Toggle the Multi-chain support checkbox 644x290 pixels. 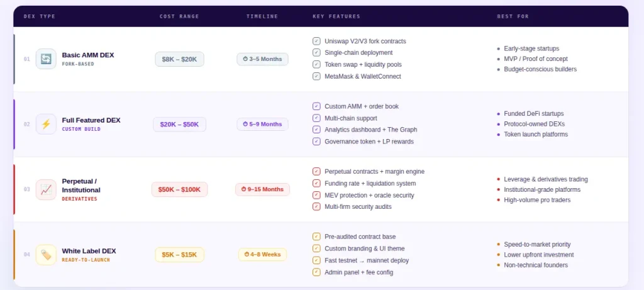tap(316, 118)
